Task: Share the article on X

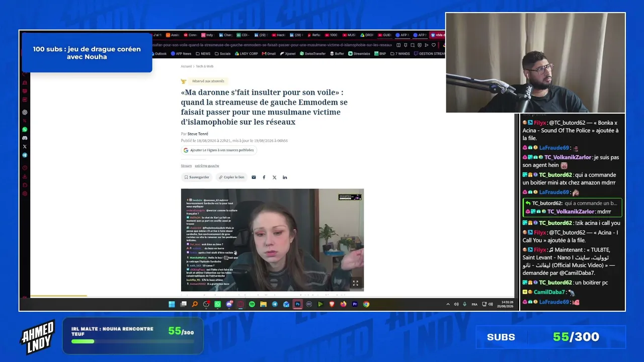Action: click(x=274, y=177)
